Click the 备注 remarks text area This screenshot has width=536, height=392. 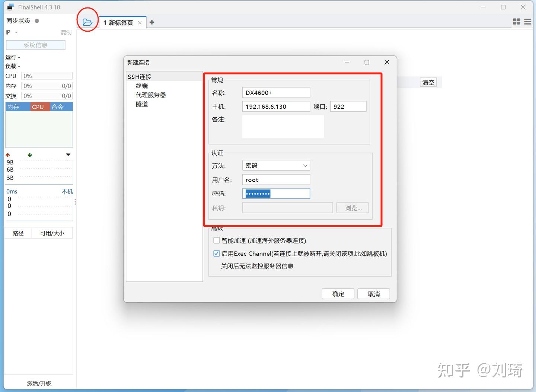(x=283, y=127)
